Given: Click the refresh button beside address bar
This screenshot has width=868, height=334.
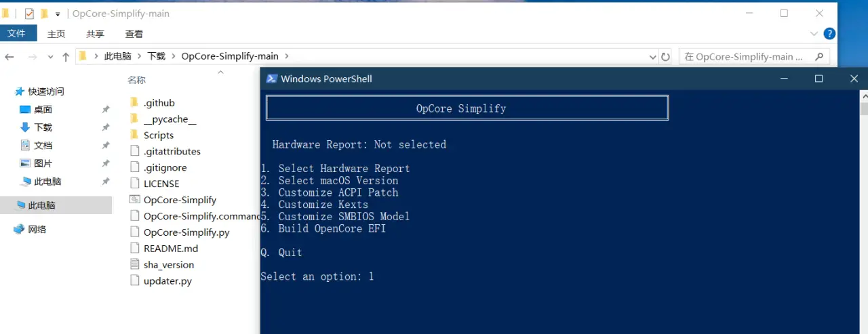Looking at the screenshot, I should [665, 57].
